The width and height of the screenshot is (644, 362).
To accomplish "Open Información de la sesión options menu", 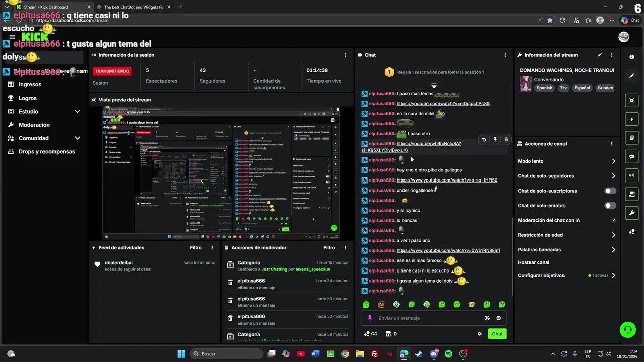I will pyautogui.click(x=345, y=55).
